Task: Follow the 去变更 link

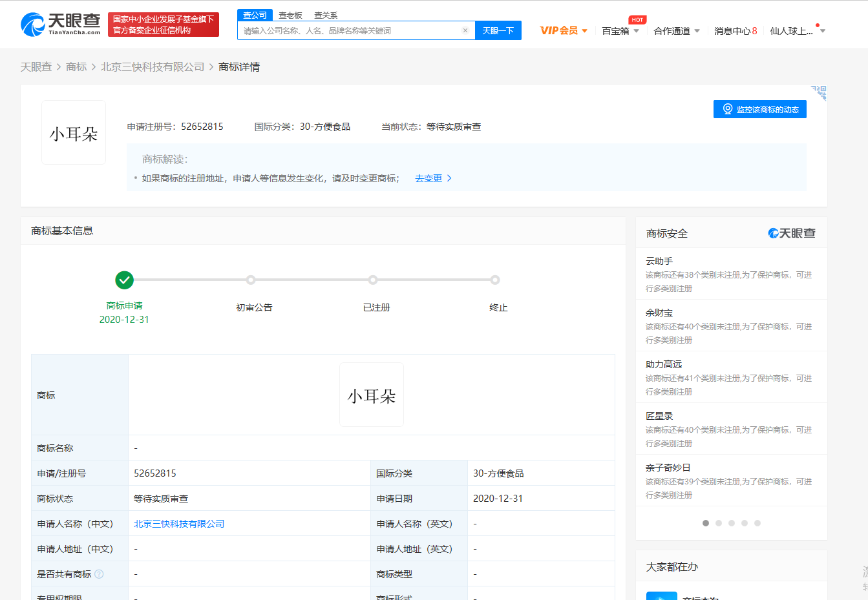Action: [x=433, y=178]
